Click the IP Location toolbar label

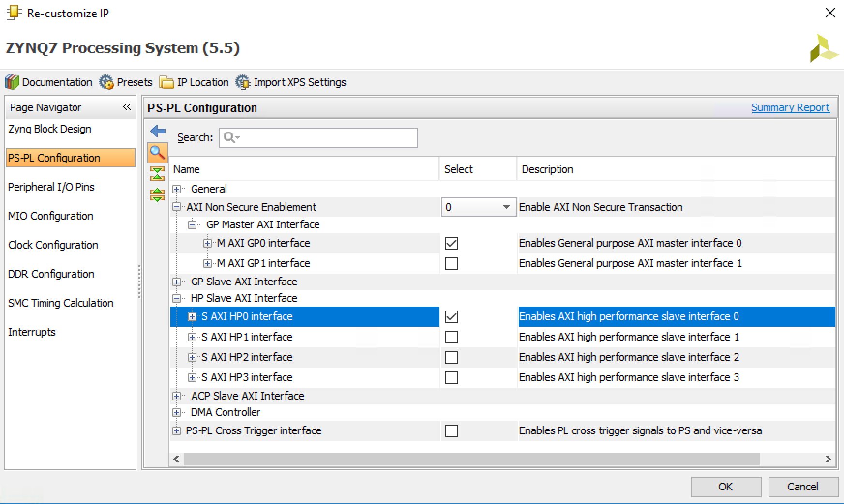[x=203, y=83]
